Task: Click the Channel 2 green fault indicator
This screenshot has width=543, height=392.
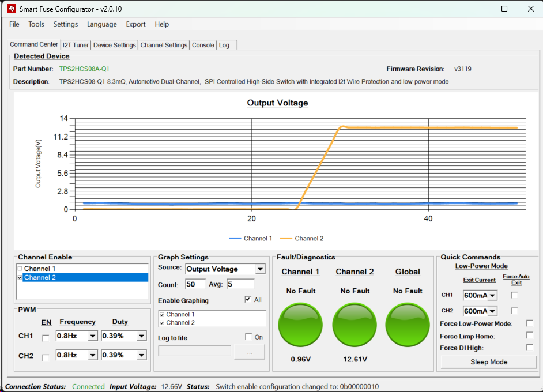Action: coord(355,326)
